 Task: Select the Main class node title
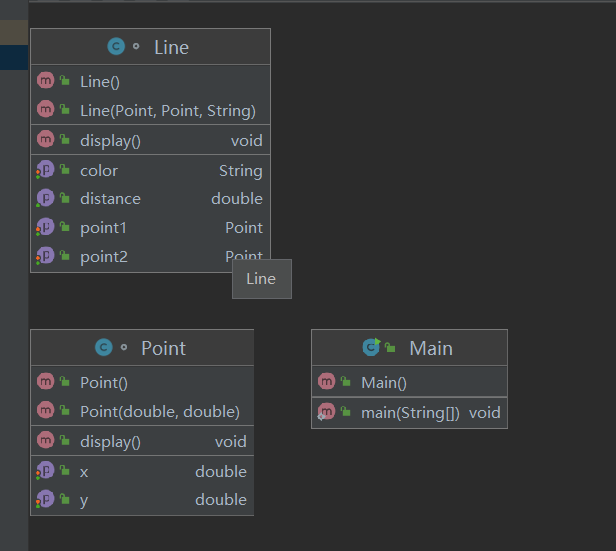[430, 348]
